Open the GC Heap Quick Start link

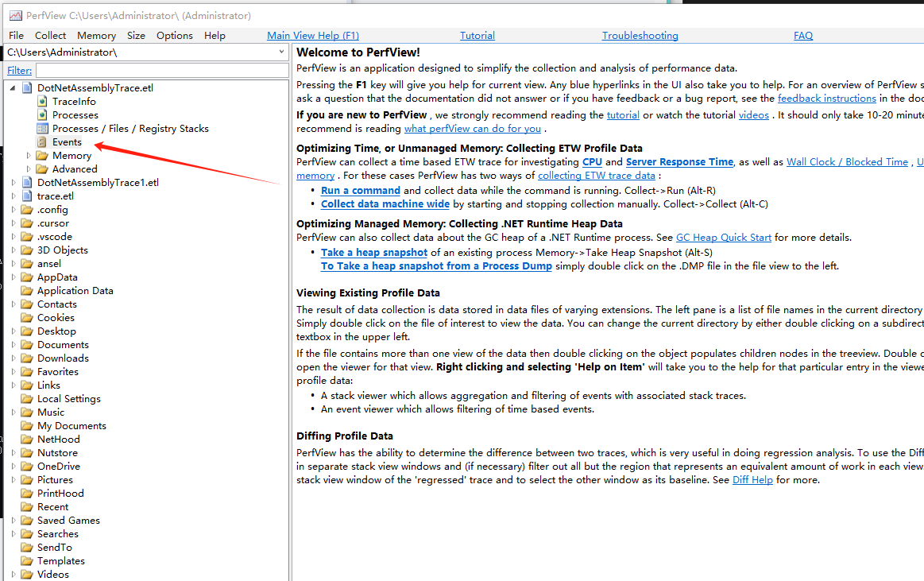[724, 238]
